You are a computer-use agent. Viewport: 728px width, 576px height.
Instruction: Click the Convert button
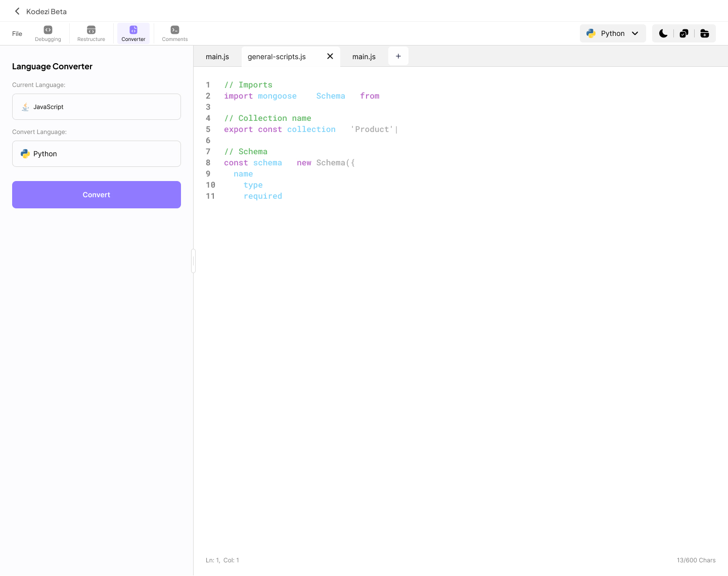pyautogui.click(x=97, y=195)
